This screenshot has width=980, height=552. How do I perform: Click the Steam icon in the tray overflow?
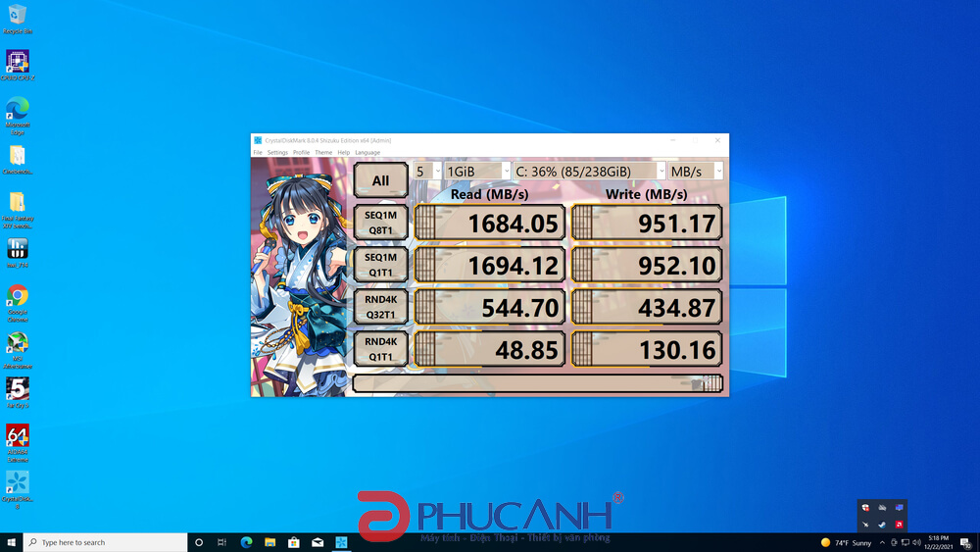point(882,525)
